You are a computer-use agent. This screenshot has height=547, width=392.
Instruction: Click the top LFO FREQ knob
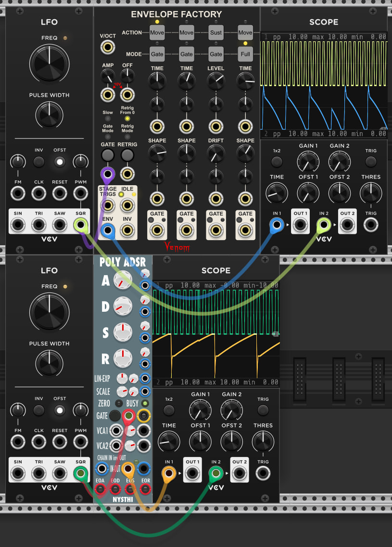(x=49, y=63)
